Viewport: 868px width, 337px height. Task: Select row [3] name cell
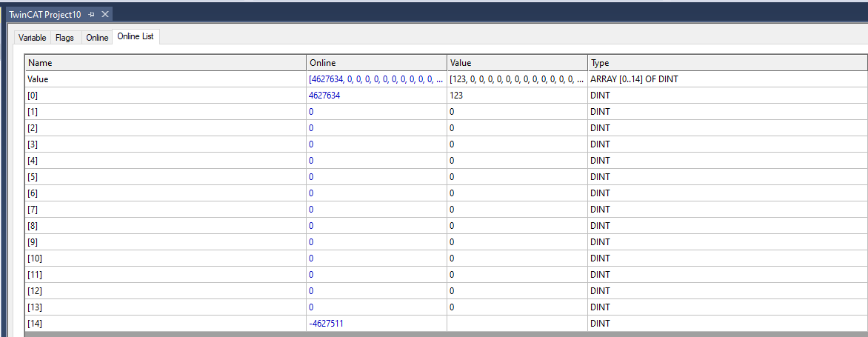click(165, 144)
